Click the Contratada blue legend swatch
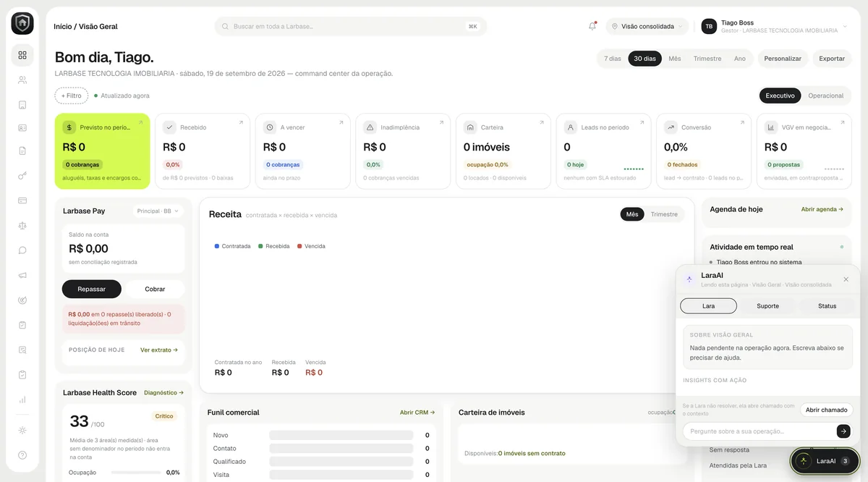 [x=217, y=246]
